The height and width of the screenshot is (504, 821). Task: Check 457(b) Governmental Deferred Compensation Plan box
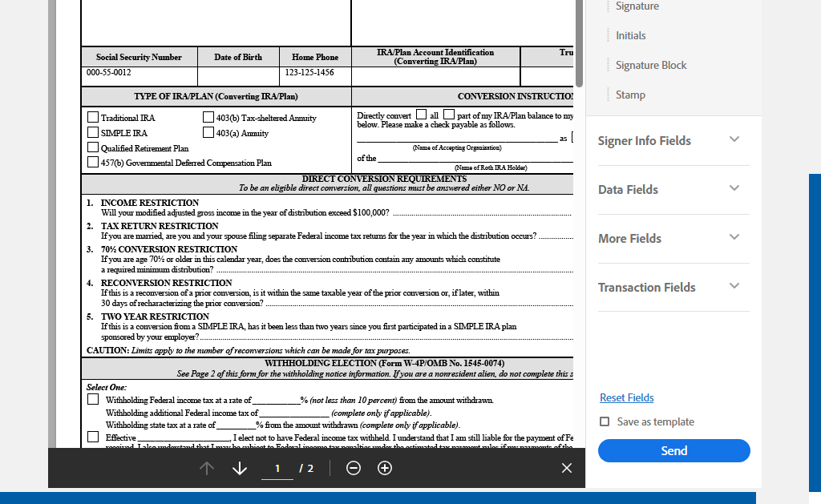tap(93, 162)
